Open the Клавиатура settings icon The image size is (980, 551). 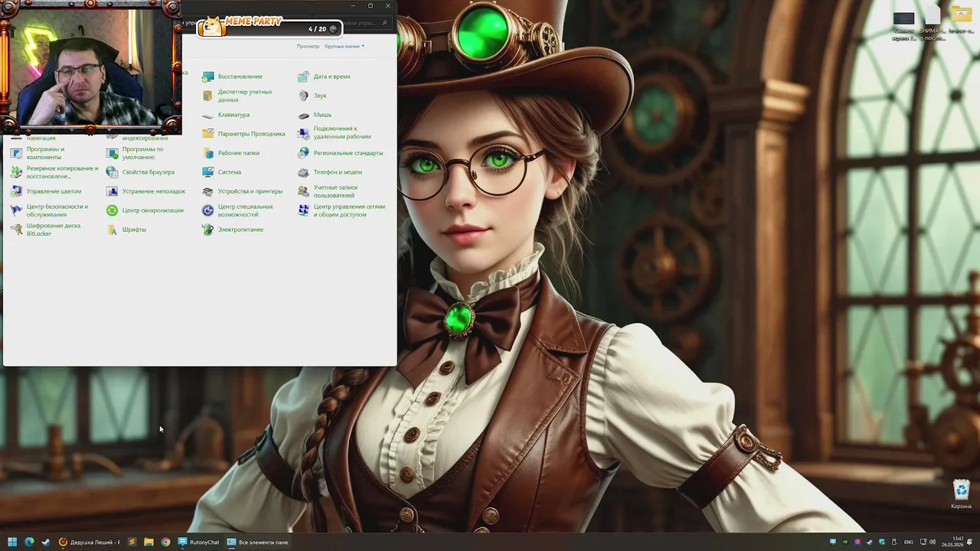pyautogui.click(x=226, y=115)
